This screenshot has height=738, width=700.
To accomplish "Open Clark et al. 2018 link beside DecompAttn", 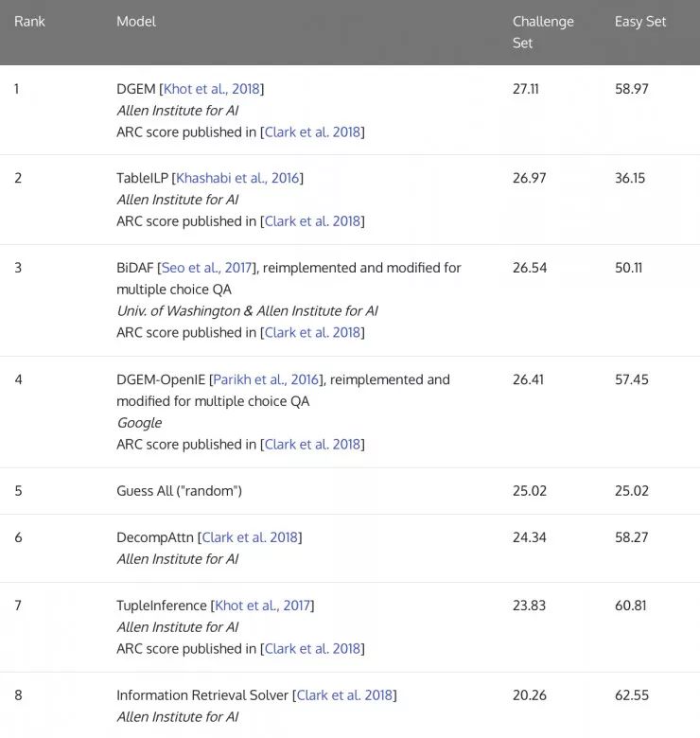I will click(250, 537).
